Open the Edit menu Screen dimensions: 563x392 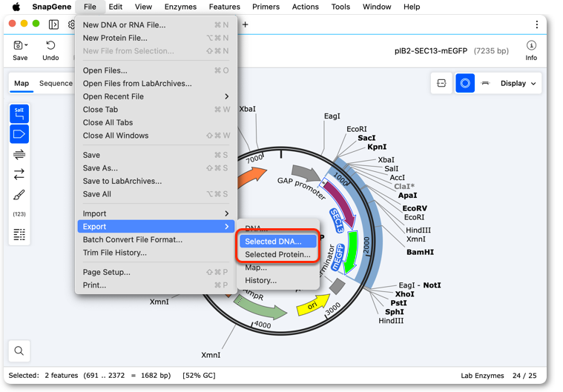point(115,7)
